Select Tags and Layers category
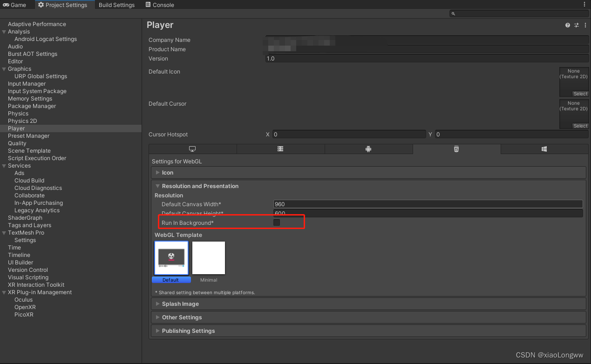This screenshot has height=364, width=591. click(x=29, y=225)
